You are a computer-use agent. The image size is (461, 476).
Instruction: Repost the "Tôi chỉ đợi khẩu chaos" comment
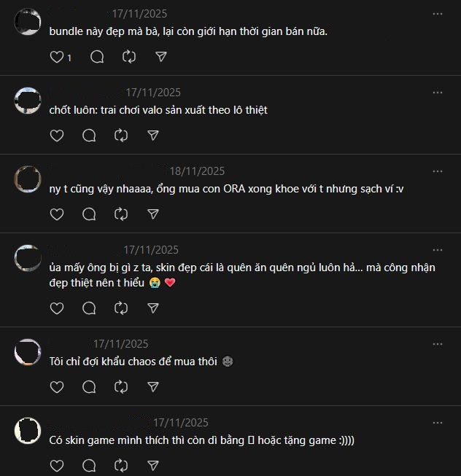[121, 387]
